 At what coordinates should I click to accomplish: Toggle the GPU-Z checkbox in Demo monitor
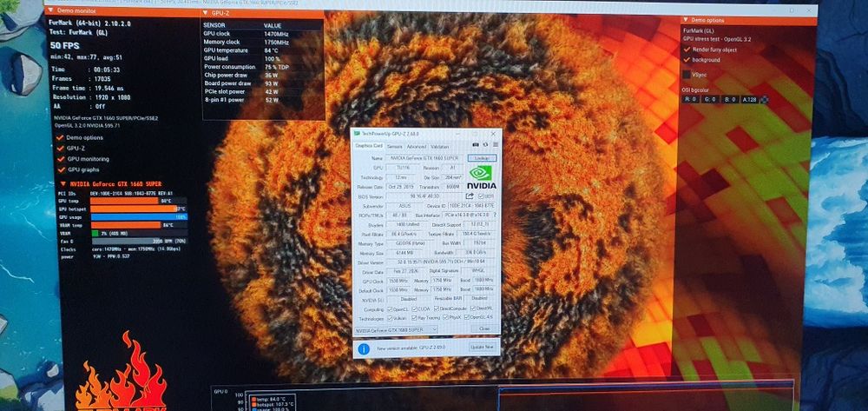tap(61, 148)
